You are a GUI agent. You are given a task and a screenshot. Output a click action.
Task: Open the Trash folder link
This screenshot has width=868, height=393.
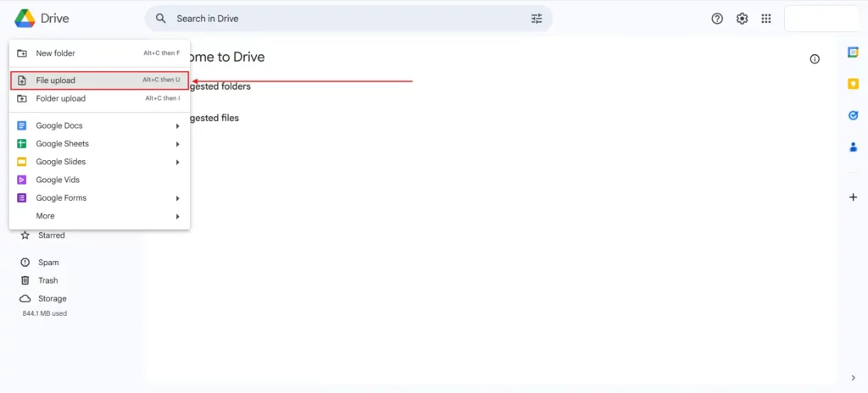coord(47,280)
